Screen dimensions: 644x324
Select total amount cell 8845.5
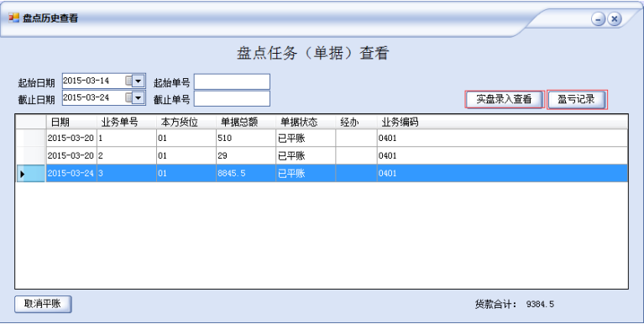246,173
